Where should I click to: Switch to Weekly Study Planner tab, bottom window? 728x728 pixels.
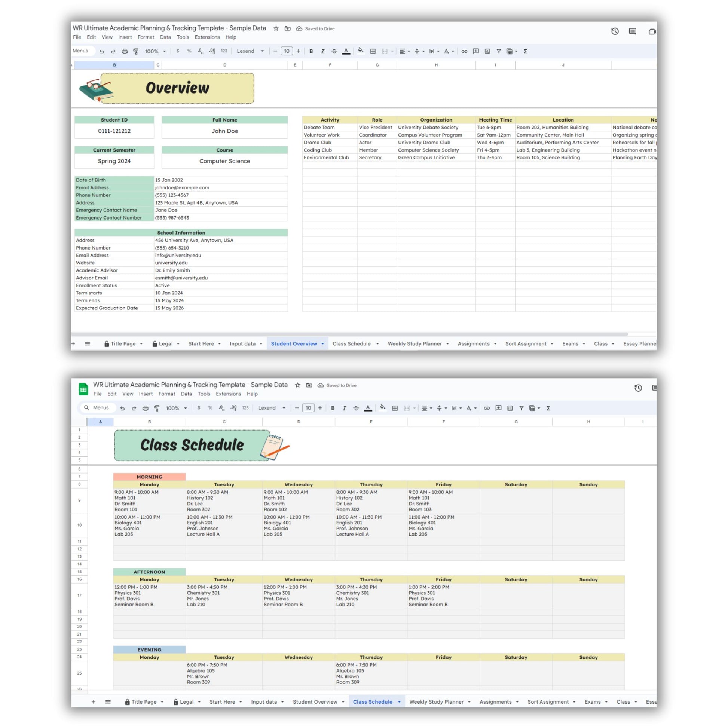pyautogui.click(x=436, y=701)
